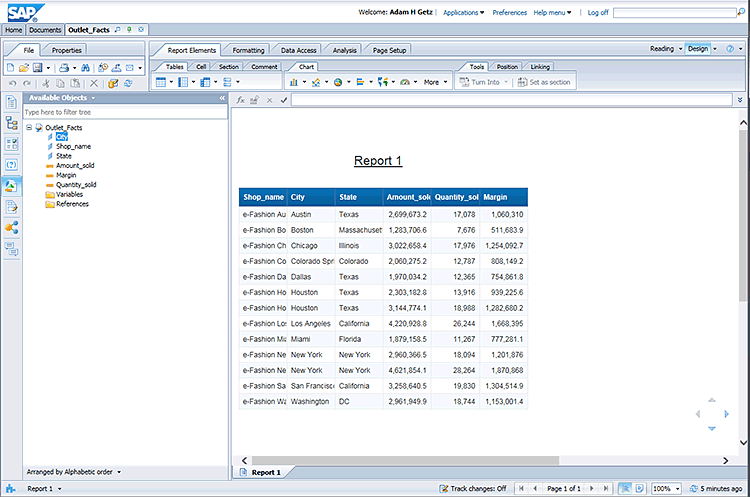
Task: Save the document with the floppy icon
Action: pos(37,68)
